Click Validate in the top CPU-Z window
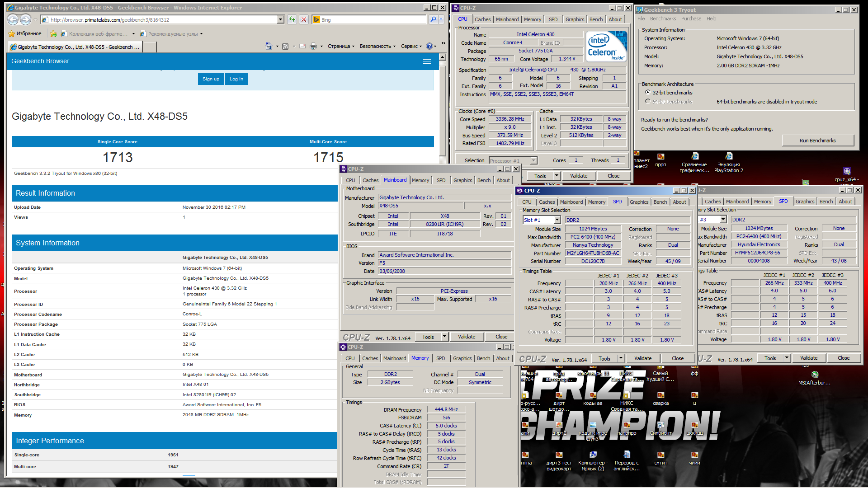The height and width of the screenshot is (488, 868). click(579, 176)
